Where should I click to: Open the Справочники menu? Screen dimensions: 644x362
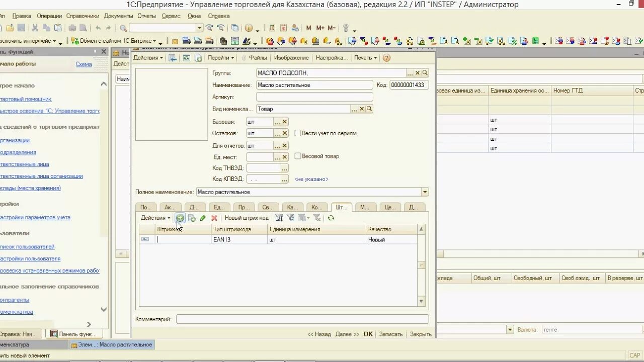(83, 16)
